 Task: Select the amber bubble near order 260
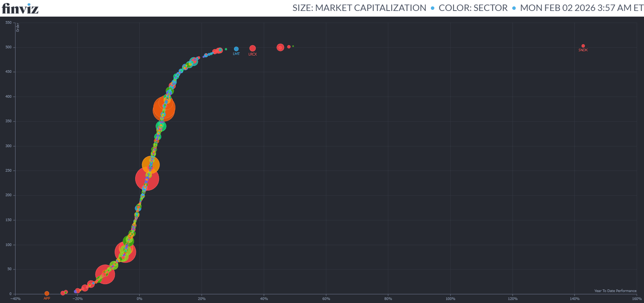click(x=151, y=165)
